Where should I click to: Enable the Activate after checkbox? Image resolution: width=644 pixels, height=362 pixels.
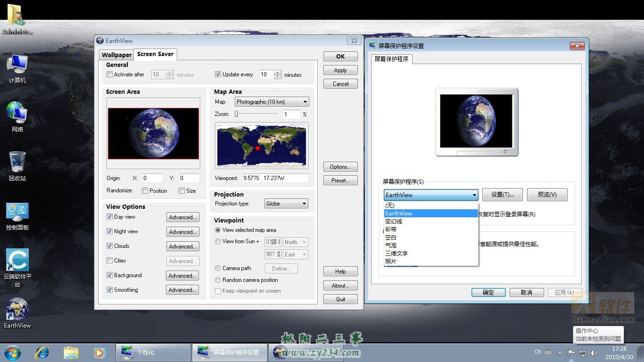pos(110,74)
